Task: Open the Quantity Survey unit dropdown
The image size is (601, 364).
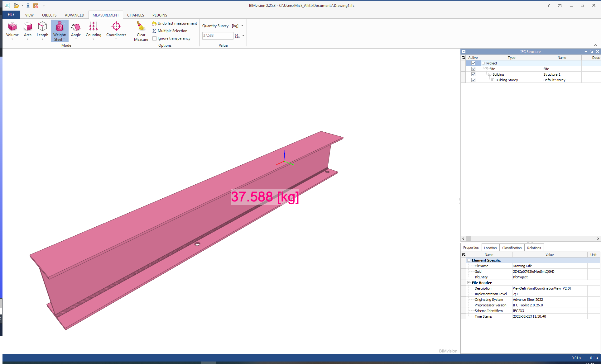Action: (x=243, y=26)
